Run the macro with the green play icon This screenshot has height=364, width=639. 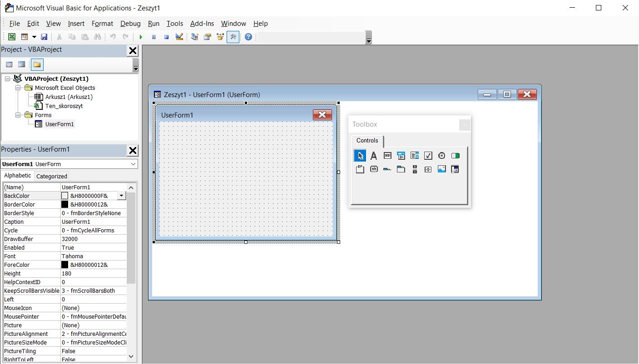tap(141, 37)
